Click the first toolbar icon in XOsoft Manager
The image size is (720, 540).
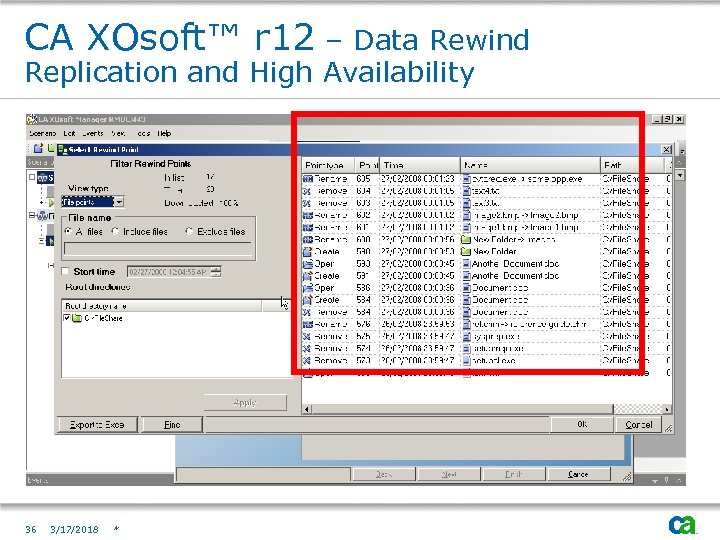tap(39, 148)
